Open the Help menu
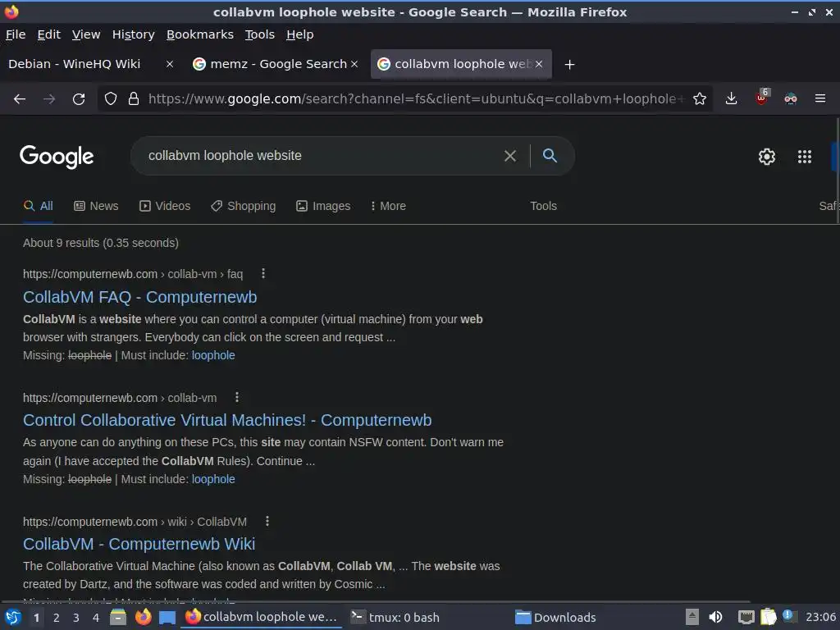This screenshot has height=630, width=840. point(300,34)
